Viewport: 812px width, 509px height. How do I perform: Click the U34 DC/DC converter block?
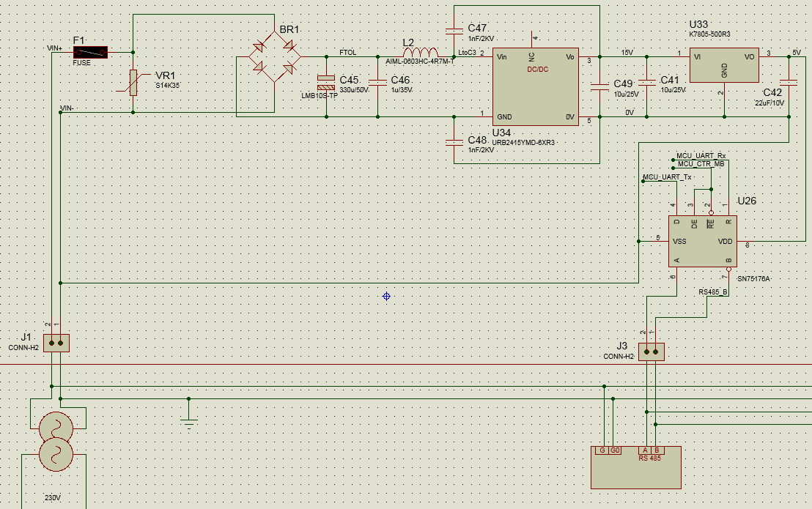tap(536, 87)
